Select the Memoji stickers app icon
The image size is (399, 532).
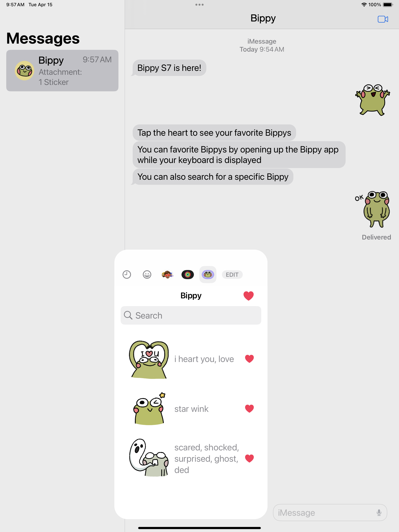pyautogui.click(x=167, y=274)
